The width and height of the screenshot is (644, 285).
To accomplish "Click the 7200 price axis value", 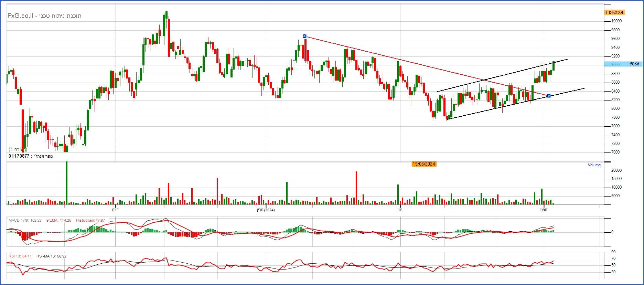I will coord(615,144).
